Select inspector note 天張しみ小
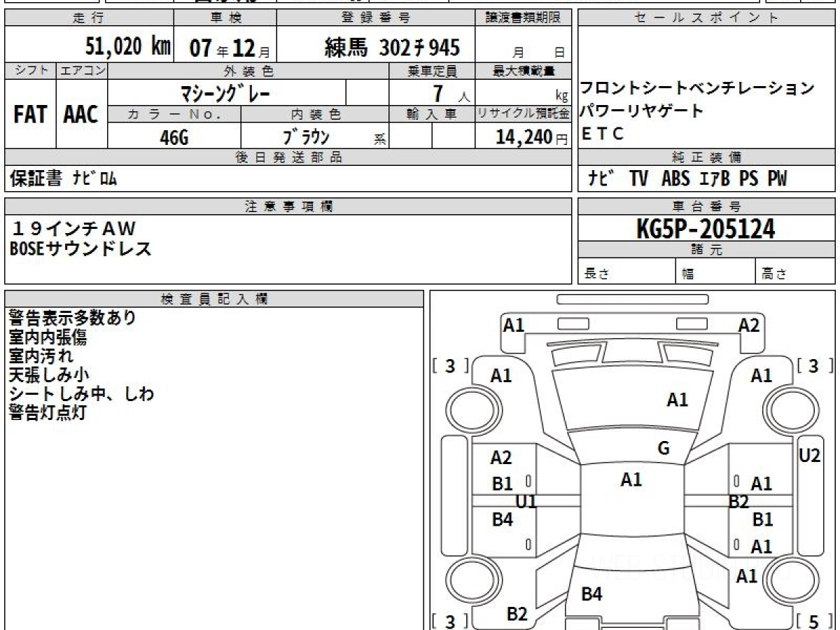Screen dimensions: 840x630 coord(49,375)
